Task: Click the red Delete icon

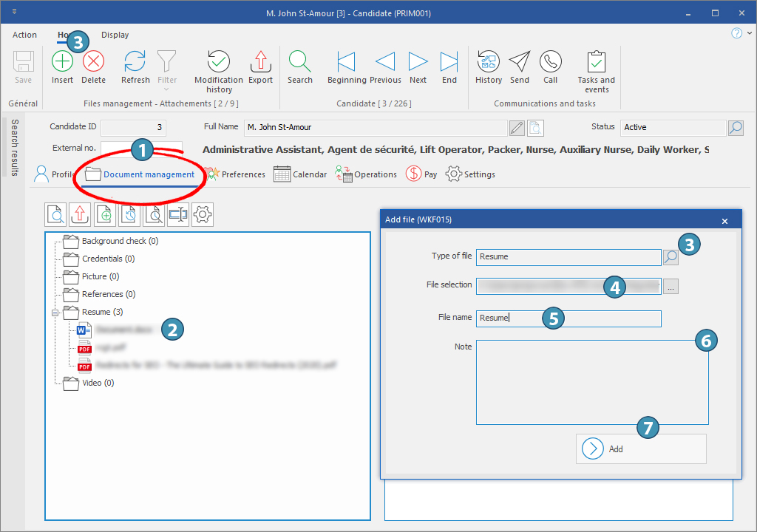Action: 93,62
